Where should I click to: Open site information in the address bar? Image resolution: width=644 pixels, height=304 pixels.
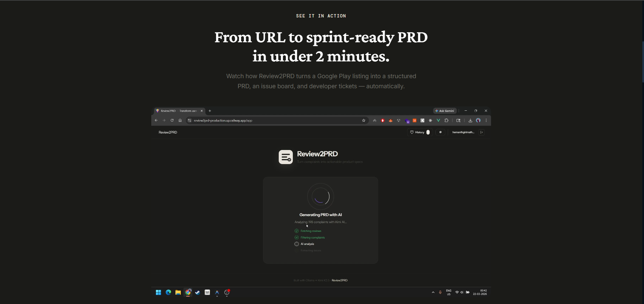pyautogui.click(x=190, y=120)
